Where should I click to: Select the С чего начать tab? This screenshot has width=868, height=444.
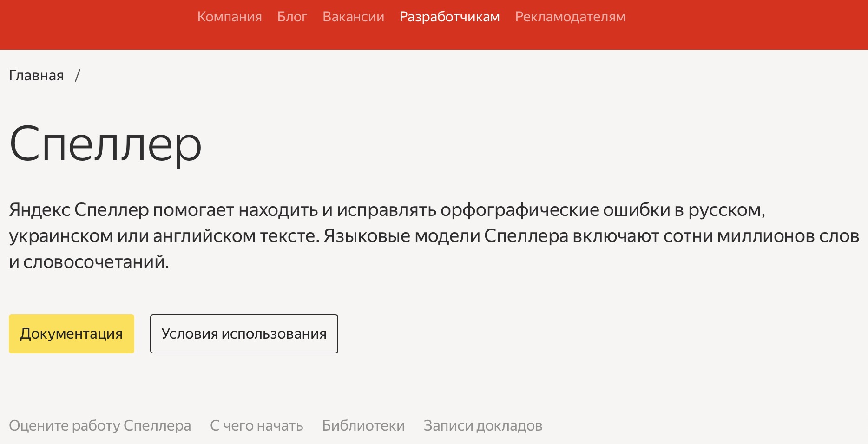(256, 425)
